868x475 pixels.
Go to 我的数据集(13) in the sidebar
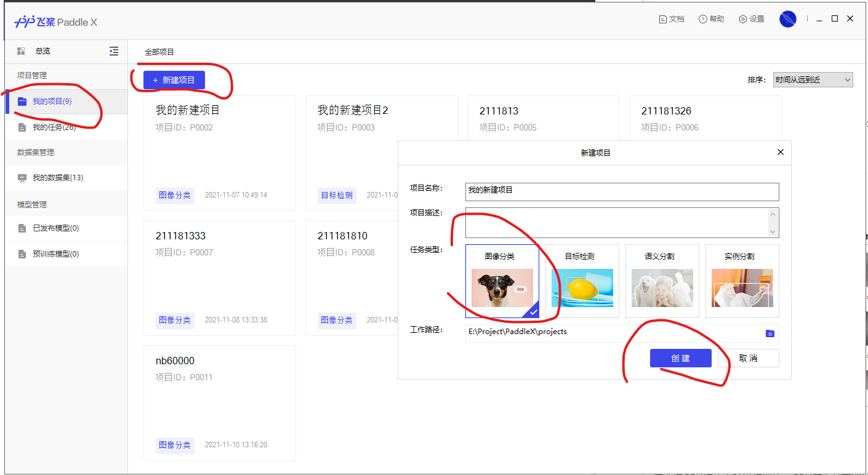[x=58, y=178]
